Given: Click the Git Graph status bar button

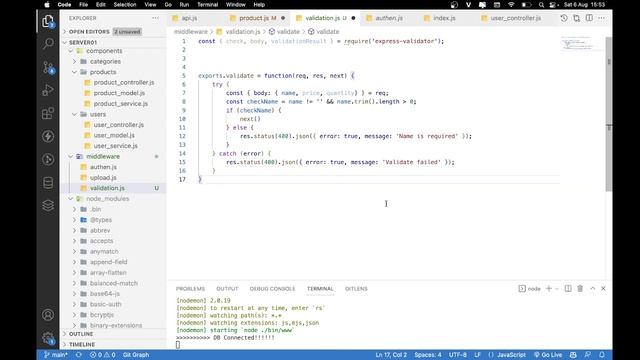Looking at the screenshot, I should point(136,355).
